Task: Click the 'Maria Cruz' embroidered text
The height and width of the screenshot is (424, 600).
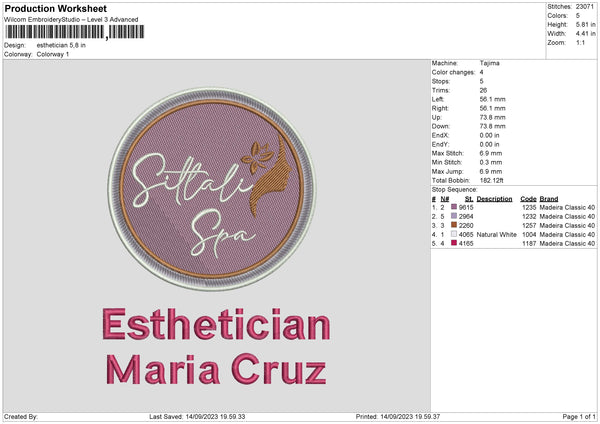Action: pyautogui.click(x=216, y=369)
